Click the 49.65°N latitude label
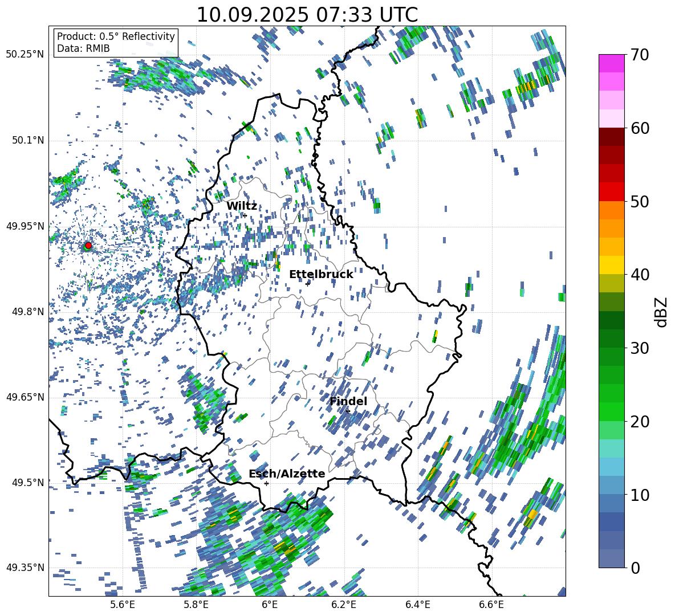The image size is (675, 616). 25,397
